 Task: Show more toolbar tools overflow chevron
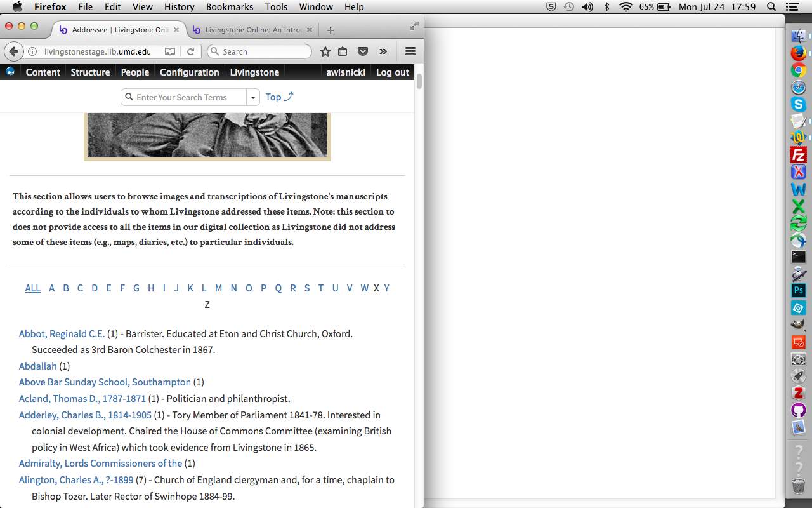pos(383,51)
